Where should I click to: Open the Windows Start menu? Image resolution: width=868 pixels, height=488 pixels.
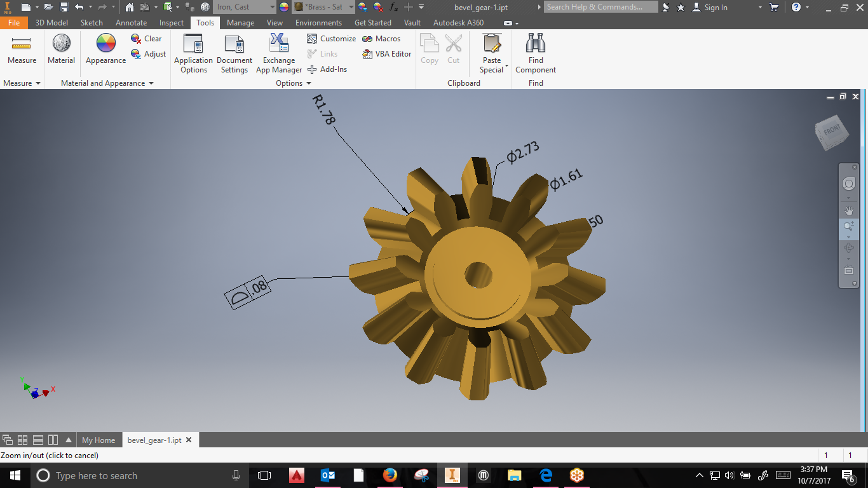[x=15, y=475]
